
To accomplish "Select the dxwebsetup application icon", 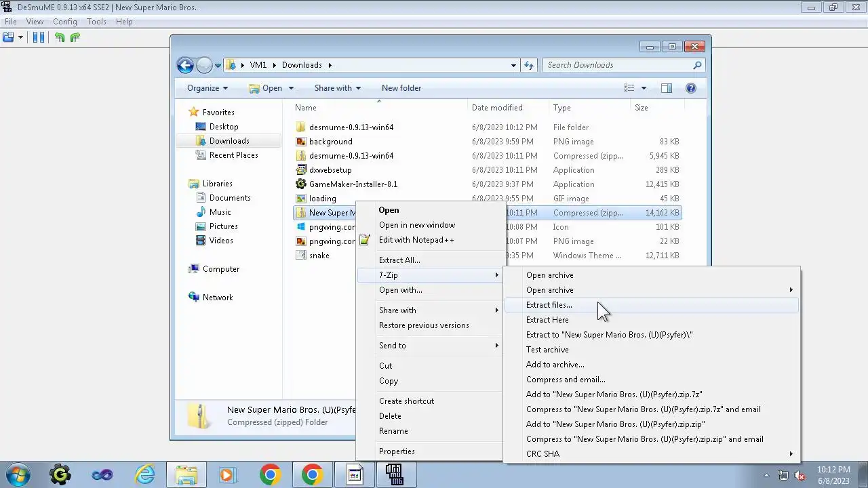I will pyautogui.click(x=302, y=170).
